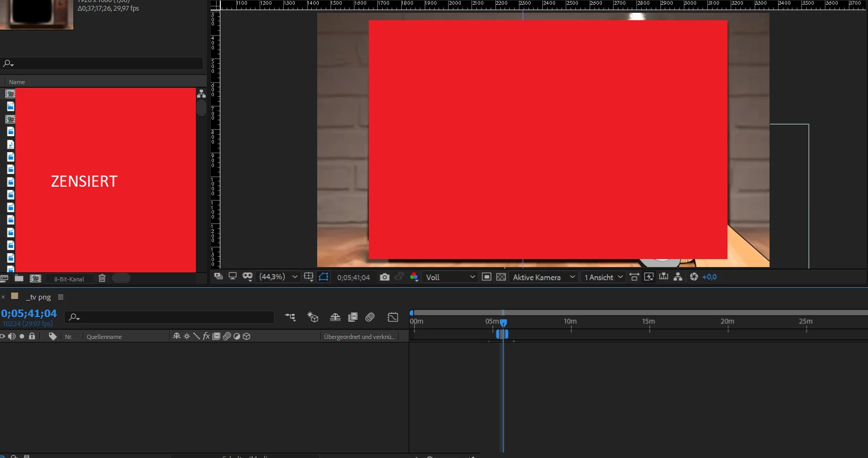Screen dimensions: 868x458
Task: Toggle region of interest button
Action: click(x=486, y=277)
